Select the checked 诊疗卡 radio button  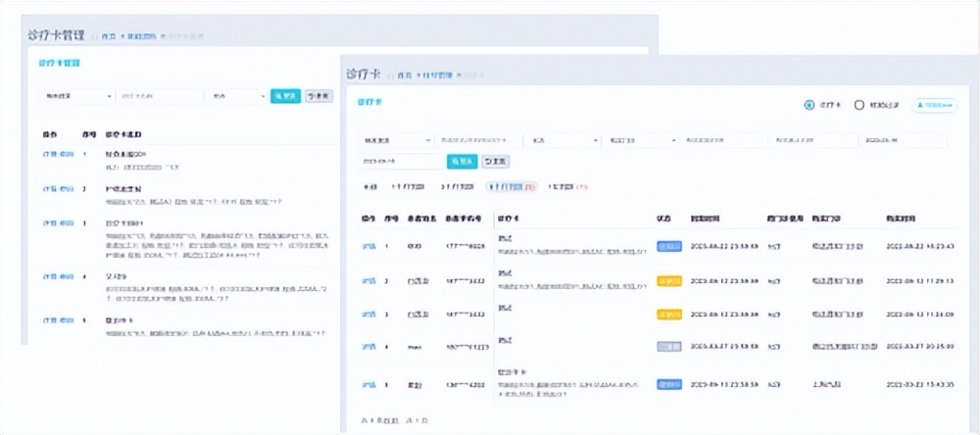click(x=808, y=106)
